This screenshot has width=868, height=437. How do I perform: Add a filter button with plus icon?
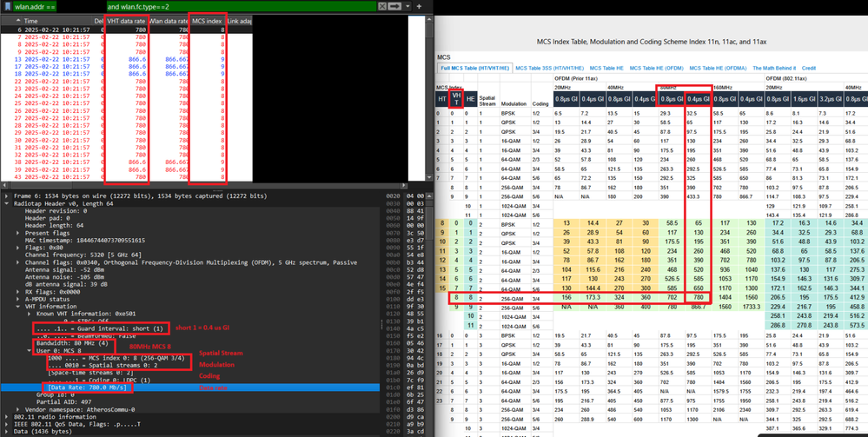coord(419,6)
